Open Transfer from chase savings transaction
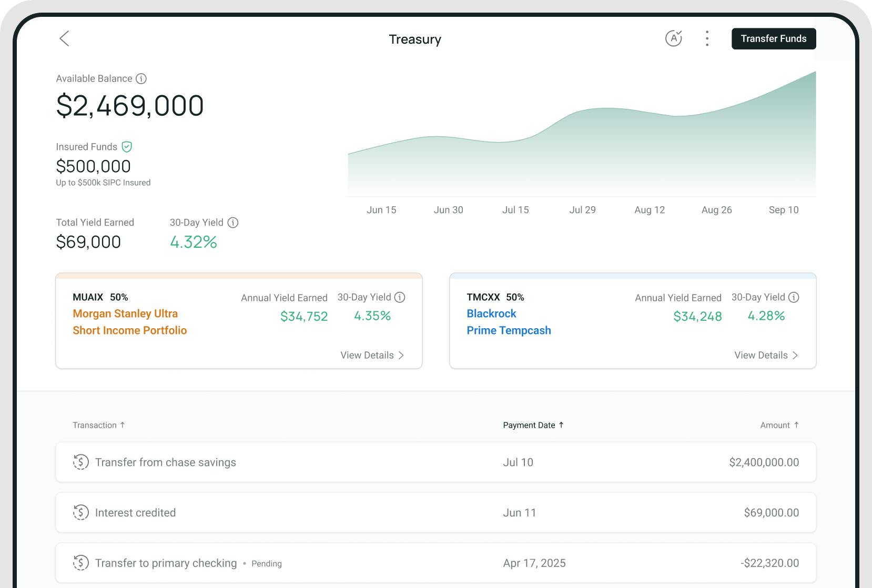 pos(436,462)
